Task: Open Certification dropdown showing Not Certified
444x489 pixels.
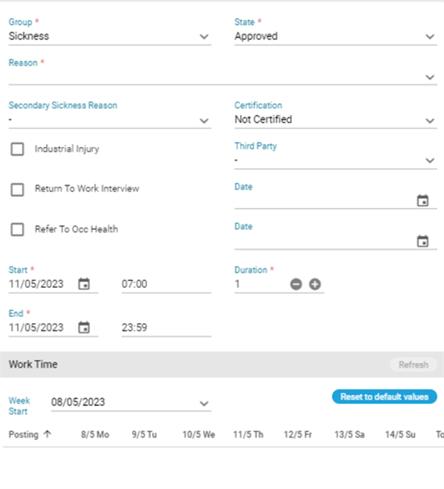Action: pyautogui.click(x=336, y=120)
